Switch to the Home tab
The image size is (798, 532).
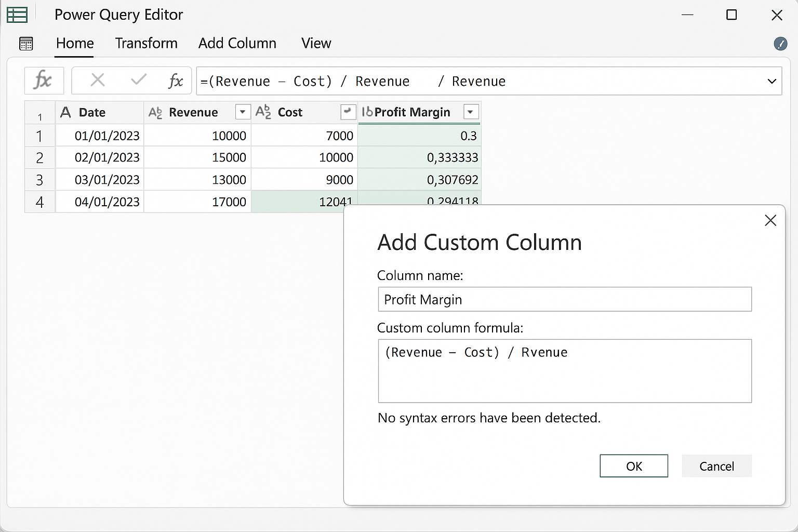[x=75, y=44]
